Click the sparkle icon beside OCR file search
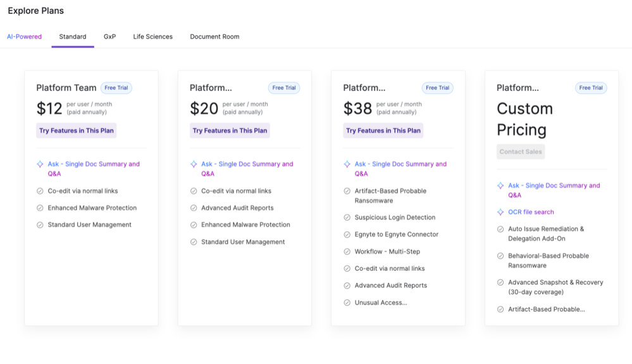 click(500, 212)
